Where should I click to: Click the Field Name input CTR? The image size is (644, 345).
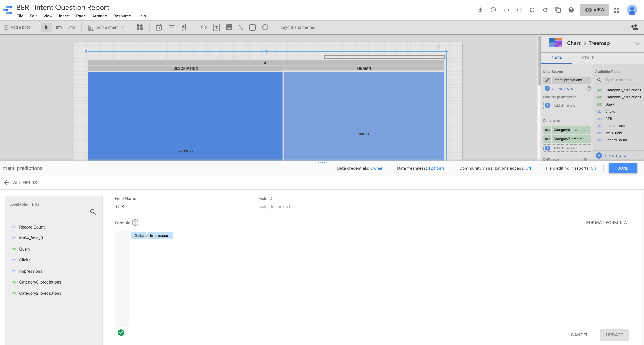[180, 206]
